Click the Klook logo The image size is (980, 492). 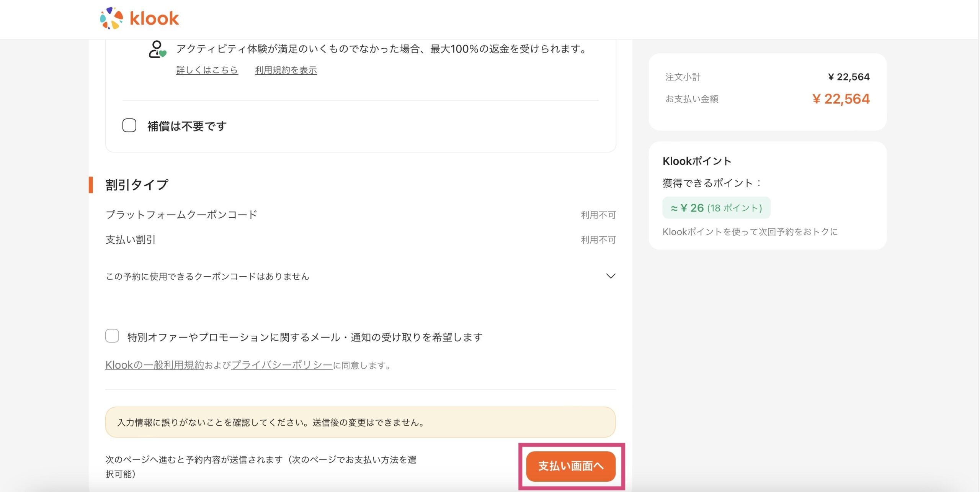[x=139, y=18]
